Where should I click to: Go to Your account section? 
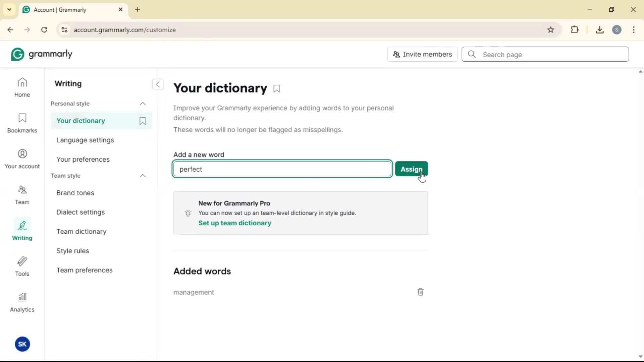click(22, 159)
